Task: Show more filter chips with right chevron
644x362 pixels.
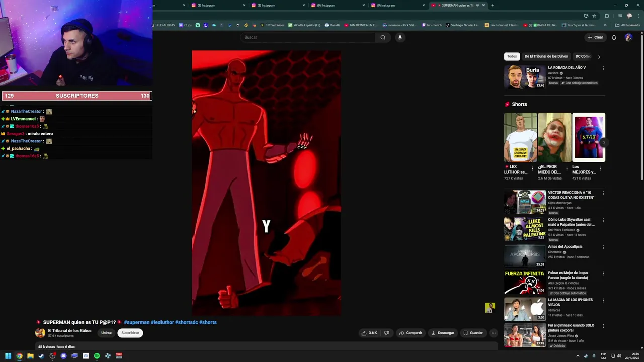Action: (599, 57)
